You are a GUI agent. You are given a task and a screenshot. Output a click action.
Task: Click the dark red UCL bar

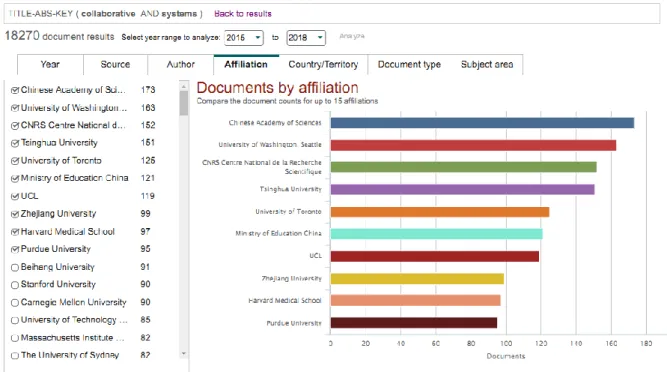pos(435,256)
